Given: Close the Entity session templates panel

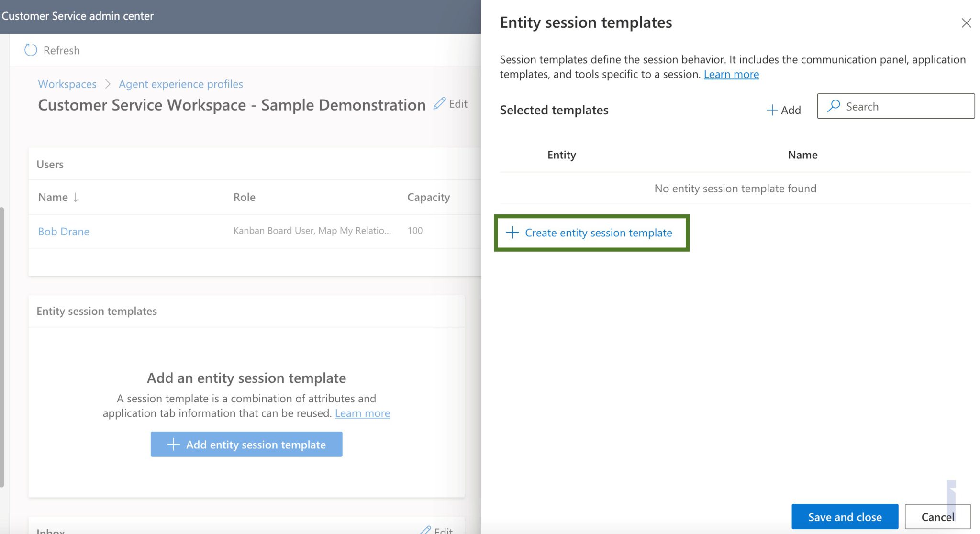Looking at the screenshot, I should (x=966, y=22).
